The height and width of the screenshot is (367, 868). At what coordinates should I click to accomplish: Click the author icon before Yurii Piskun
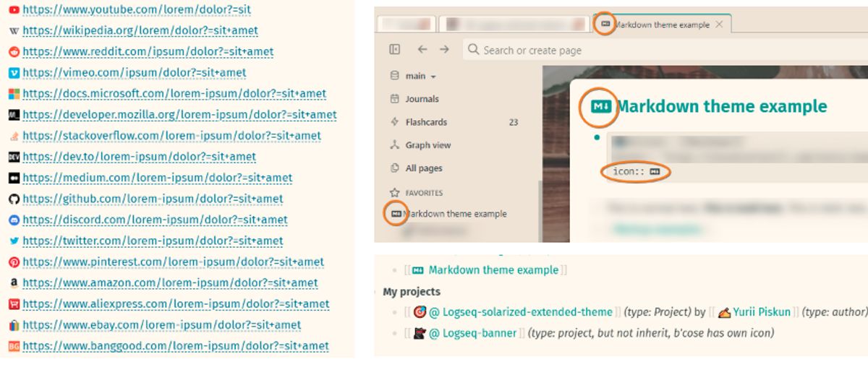click(724, 312)
